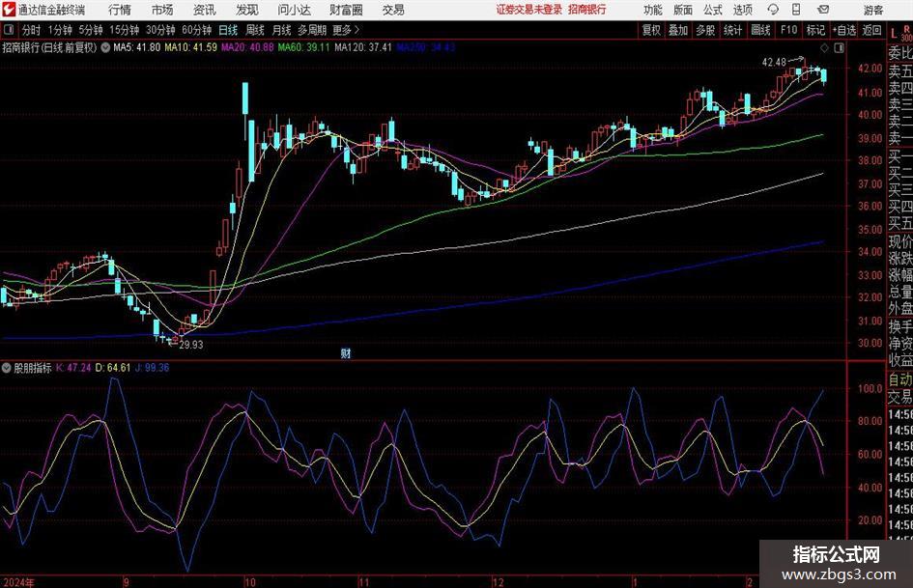Select the 日线 daily period tab
Viewport: 913px width, 588px height.
pyautogui.click(x=228, y=30)
